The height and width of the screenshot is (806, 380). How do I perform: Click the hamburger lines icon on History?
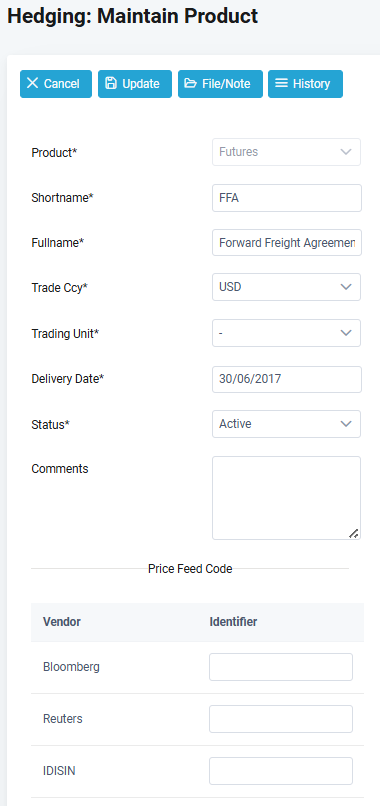click(x=281, y=83)
